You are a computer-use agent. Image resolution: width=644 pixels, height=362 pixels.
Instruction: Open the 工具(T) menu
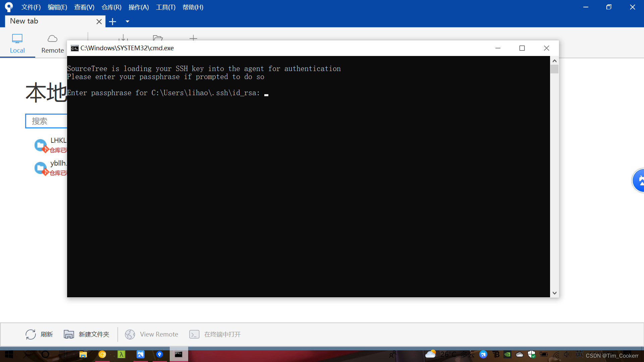coord(165,7)
